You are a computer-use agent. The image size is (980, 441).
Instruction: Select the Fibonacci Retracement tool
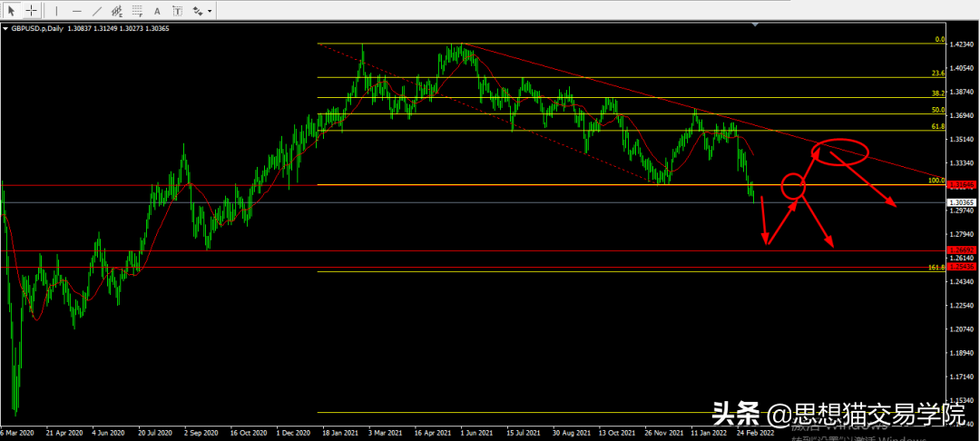tap(137, 10)
